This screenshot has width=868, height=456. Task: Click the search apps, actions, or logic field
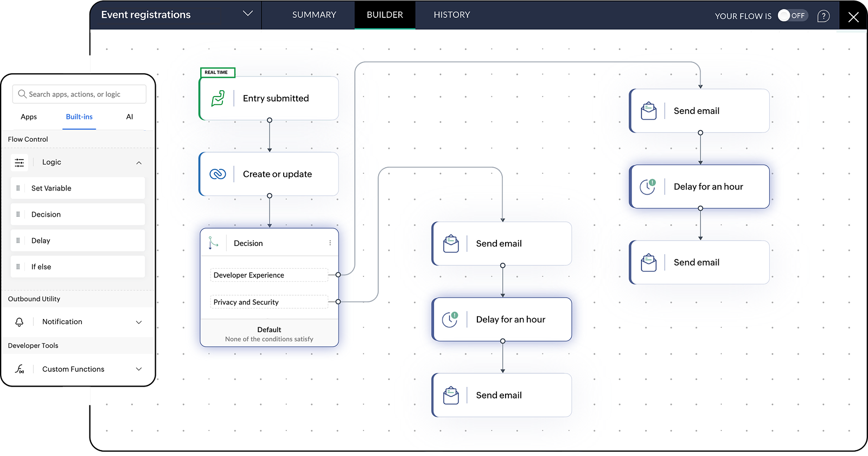[x=79, y=94]
